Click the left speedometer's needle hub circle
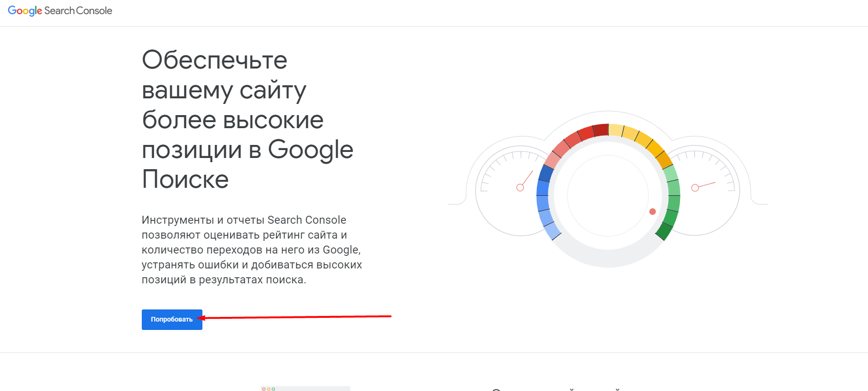Image resolution: width=868 pixels, height=391 pixels. tap(520, 187)
